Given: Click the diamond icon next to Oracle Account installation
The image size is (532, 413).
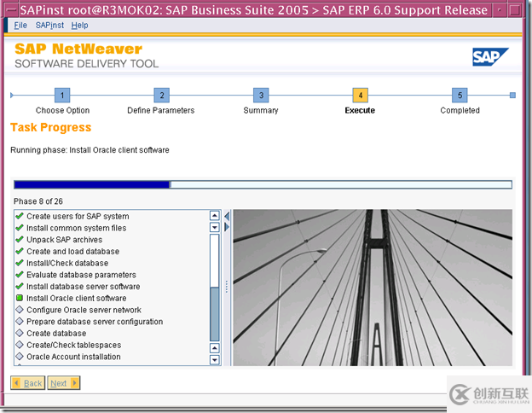Looking at the screenshot, I should (x=20, y=357).
